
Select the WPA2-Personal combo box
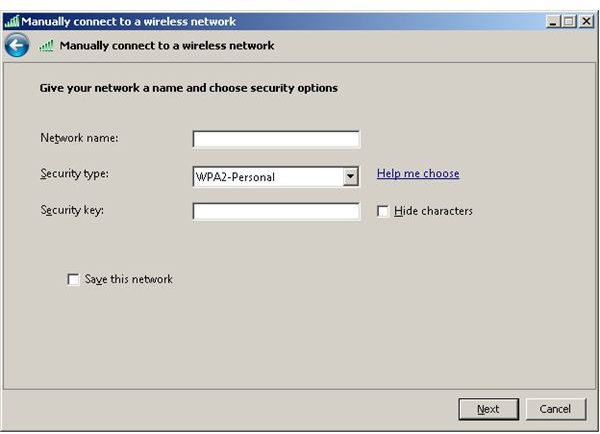coord(276,177)
